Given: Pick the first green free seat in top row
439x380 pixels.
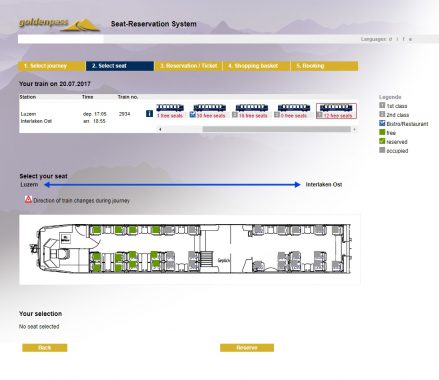Looking at the screenshot, I should tap(96, 230).
